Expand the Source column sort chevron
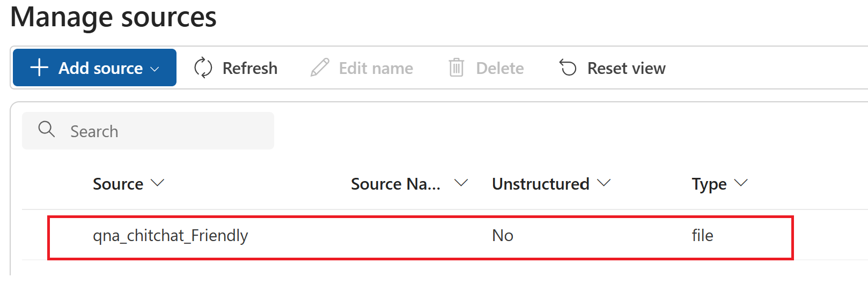This screenshot has width=868, height=285. tap(157, 183)
